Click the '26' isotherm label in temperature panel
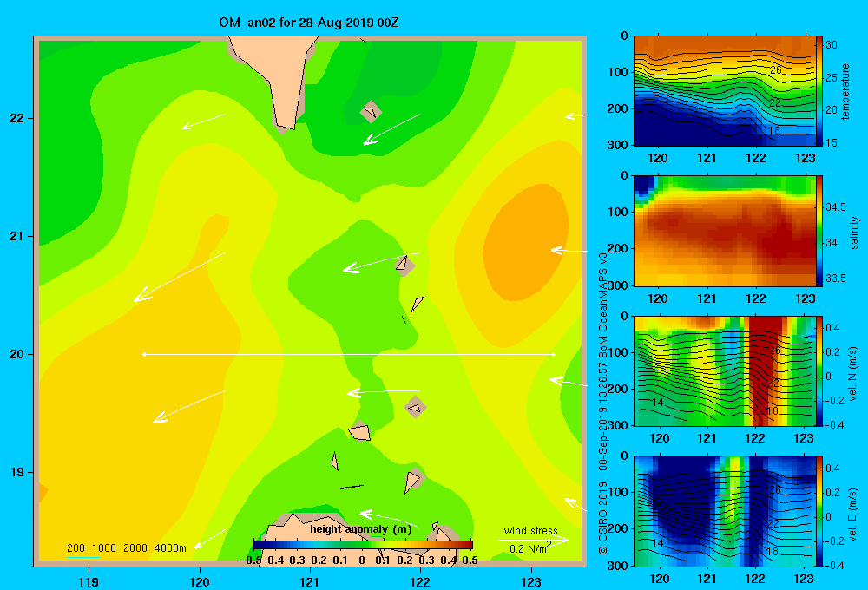868x590 pixels. pyautogui.click(x=775, y=69)
